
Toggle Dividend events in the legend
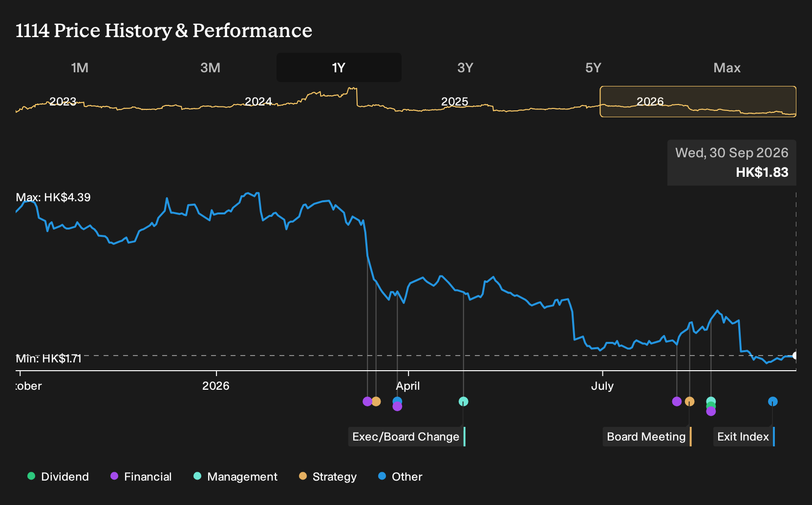tap(58, 476)
